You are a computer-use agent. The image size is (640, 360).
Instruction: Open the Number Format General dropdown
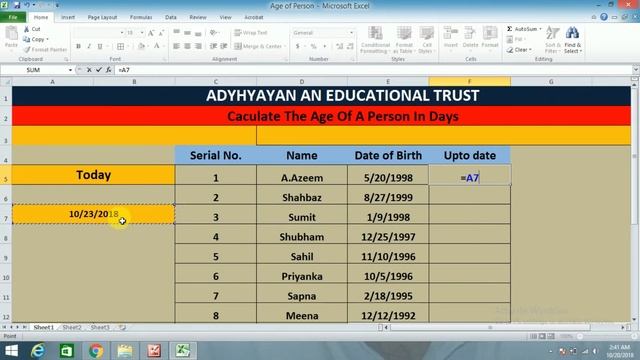351,33
